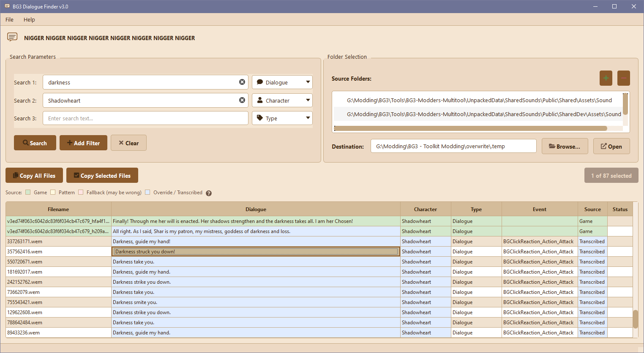Click the '1 of 87 selected' indicator

pyautogui.click(x=611, y=175)
